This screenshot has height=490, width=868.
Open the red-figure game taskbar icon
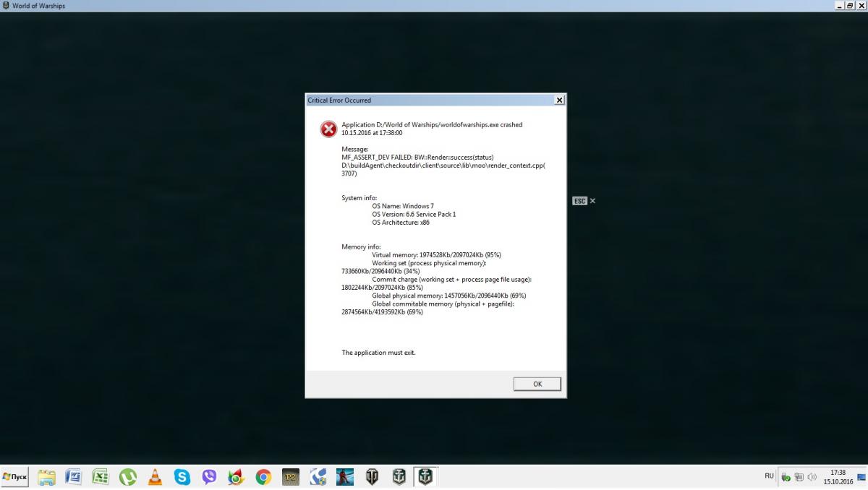[344, 477]
